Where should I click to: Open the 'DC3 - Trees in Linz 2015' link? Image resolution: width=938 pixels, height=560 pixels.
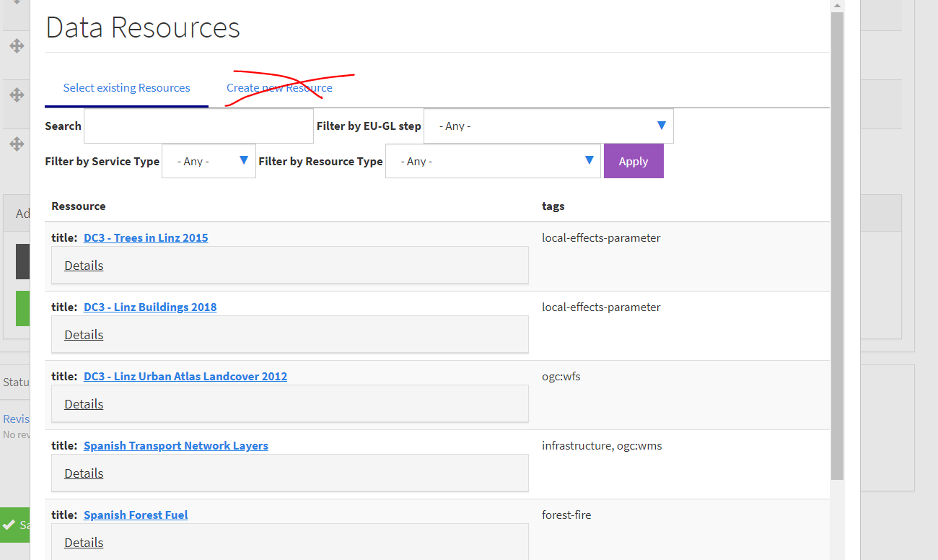(145, 237)
